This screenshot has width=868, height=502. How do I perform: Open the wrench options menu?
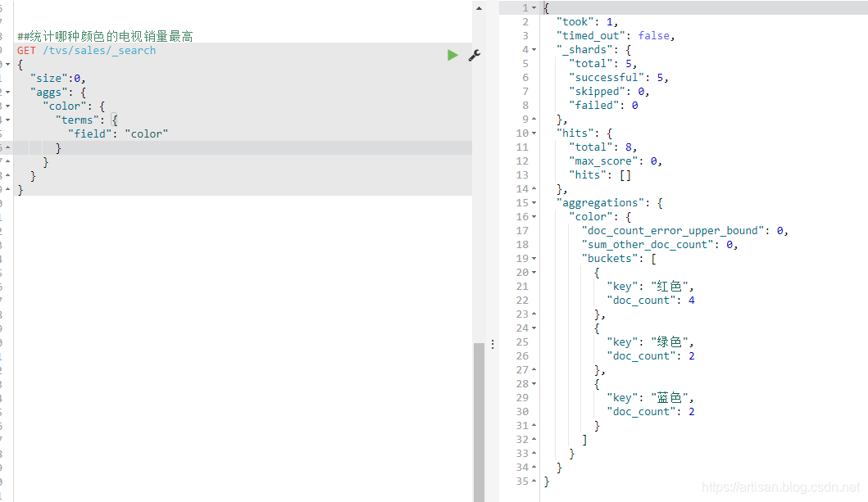point(474,55)
